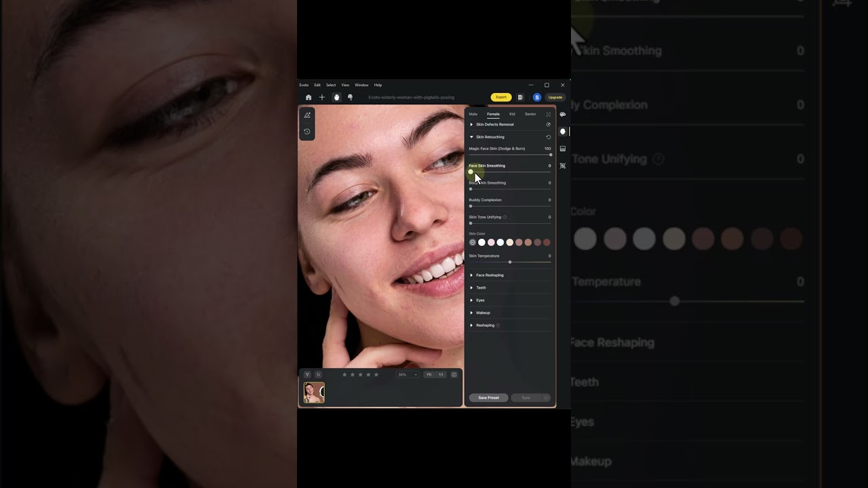
Task: Click the Skin Temperature slider handle
Action: [x=510, y=262]
